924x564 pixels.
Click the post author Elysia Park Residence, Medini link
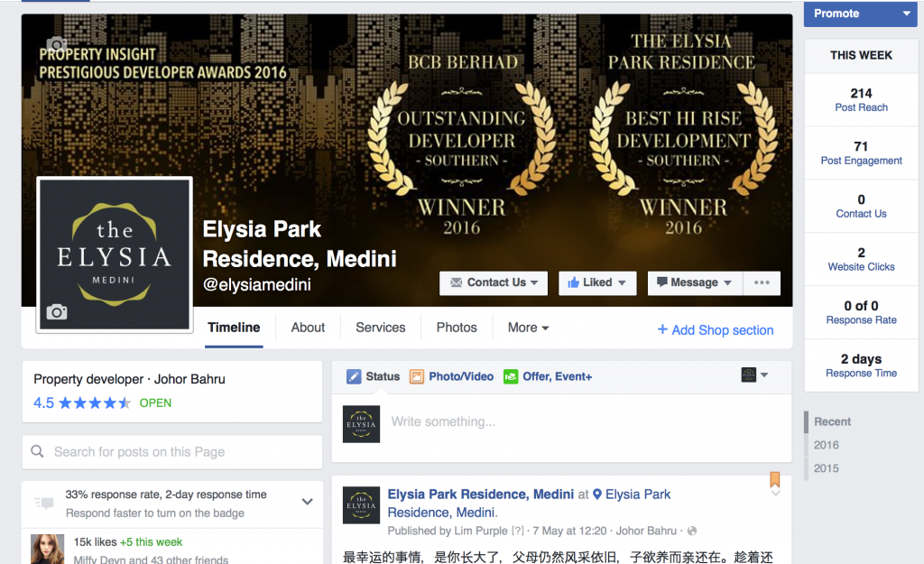[480, 494]
